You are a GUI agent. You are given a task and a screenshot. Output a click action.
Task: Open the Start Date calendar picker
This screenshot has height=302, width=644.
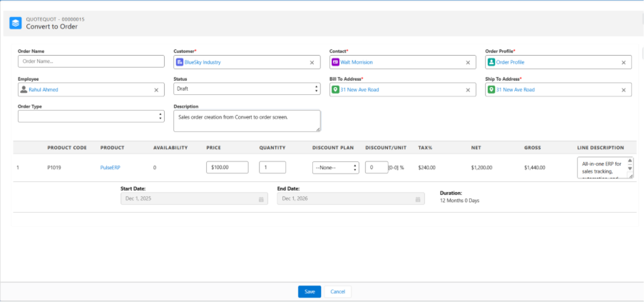pos(261,199)
